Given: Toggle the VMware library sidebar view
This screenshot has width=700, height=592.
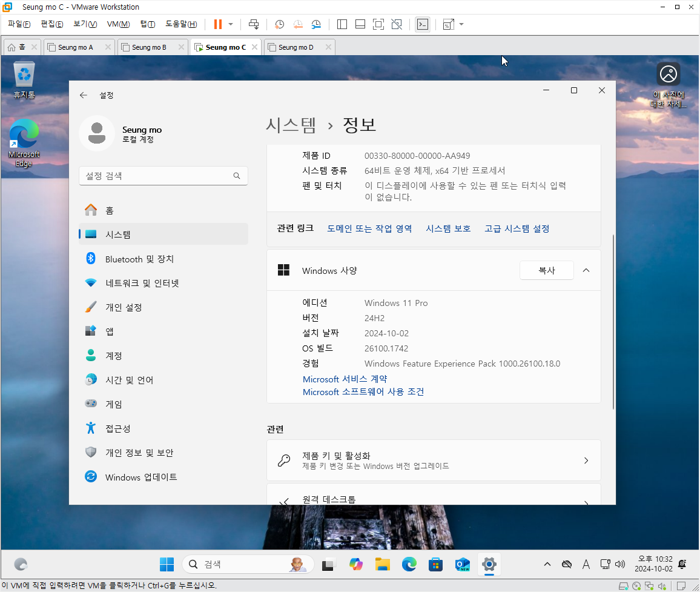Looking at the screenshot, I should point(342,24).
